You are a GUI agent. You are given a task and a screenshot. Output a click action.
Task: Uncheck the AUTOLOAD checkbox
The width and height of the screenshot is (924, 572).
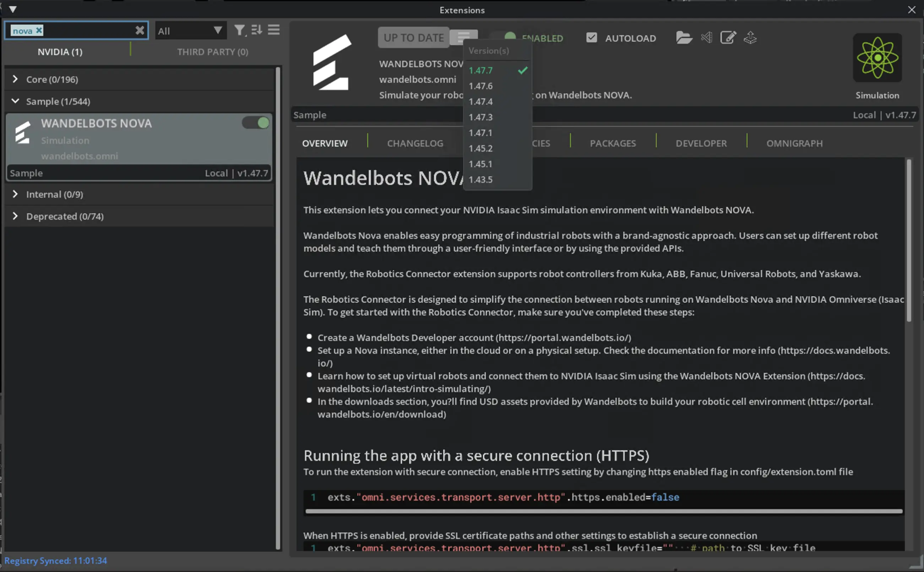coord(591,37)
